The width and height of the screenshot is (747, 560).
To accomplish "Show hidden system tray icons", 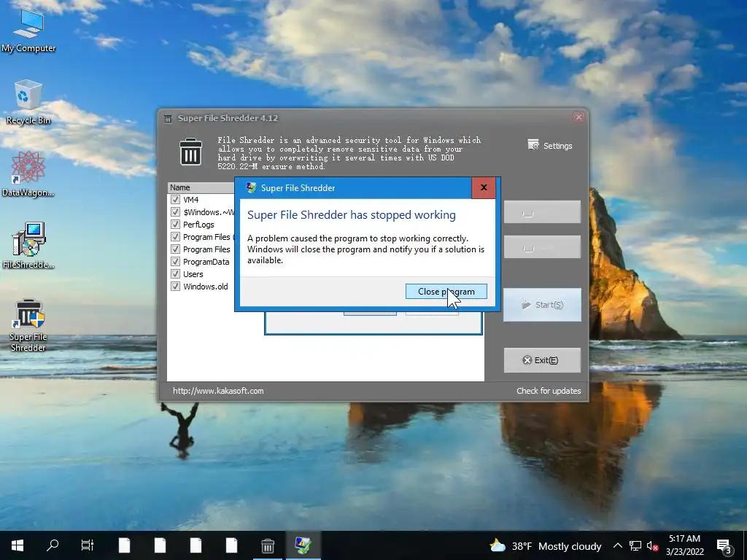I will tap(617, 545).
